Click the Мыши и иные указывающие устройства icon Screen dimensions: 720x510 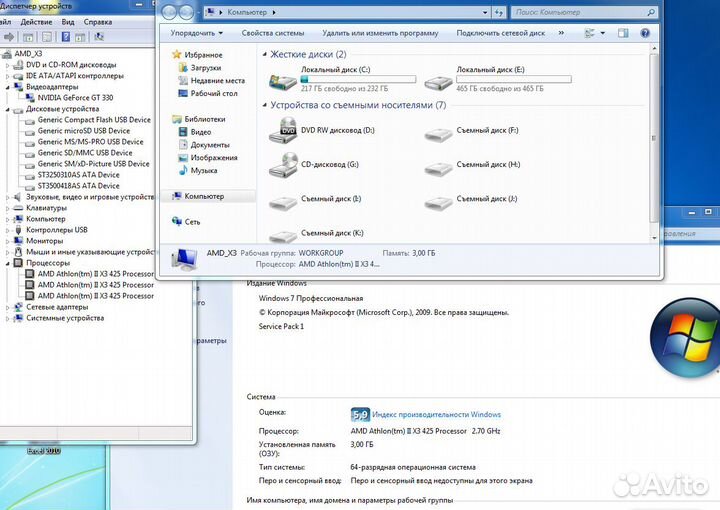(18, 252)
